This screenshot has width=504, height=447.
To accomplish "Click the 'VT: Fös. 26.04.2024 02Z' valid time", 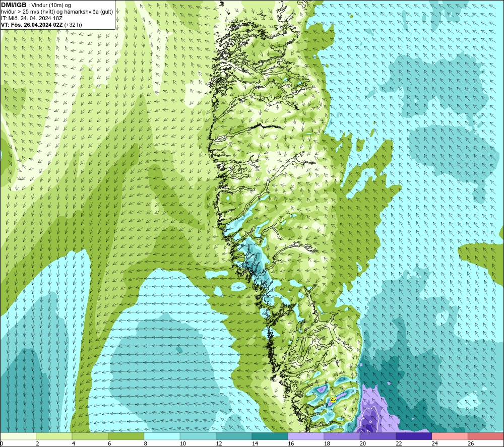I will [32, 25].
